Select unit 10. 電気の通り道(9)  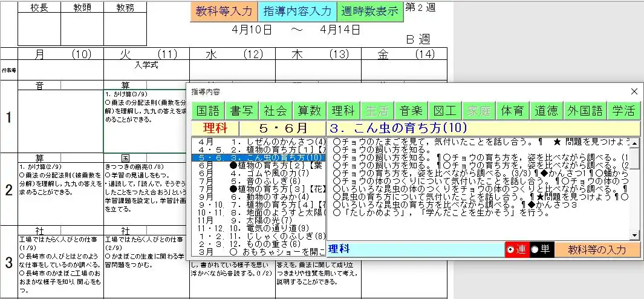(259, 228)
